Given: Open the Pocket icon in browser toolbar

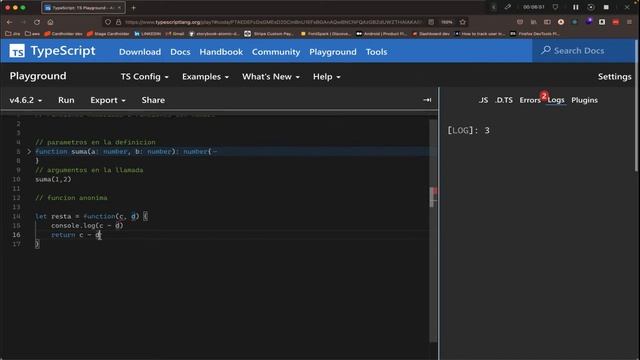Looking at the screenshot, I should pos(520,22).
